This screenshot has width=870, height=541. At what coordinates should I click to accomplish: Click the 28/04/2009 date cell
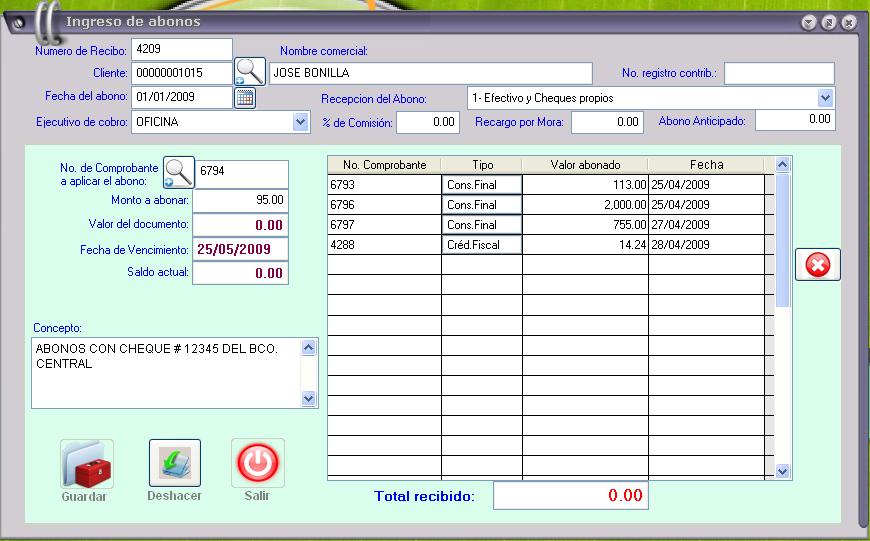(706, 245)
